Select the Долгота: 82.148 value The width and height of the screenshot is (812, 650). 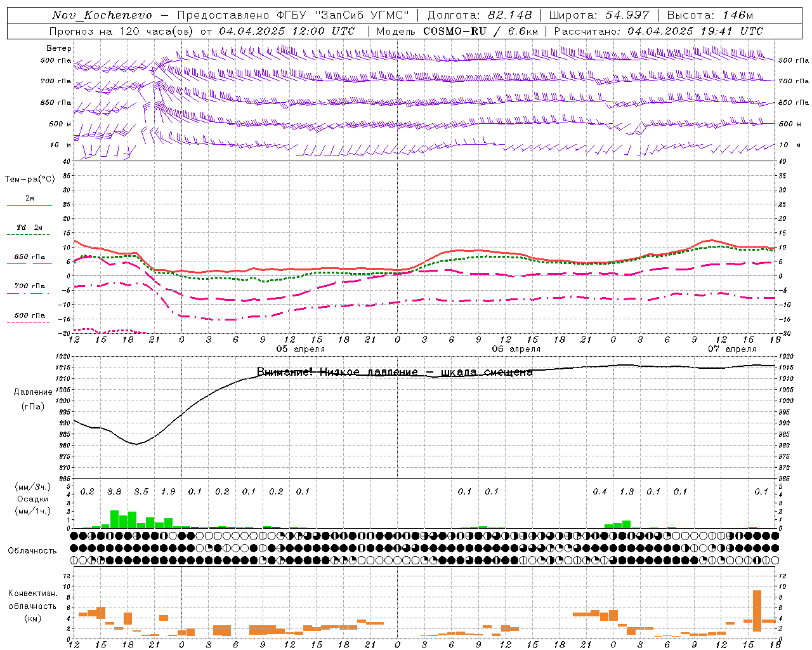[x=480, y=15]
